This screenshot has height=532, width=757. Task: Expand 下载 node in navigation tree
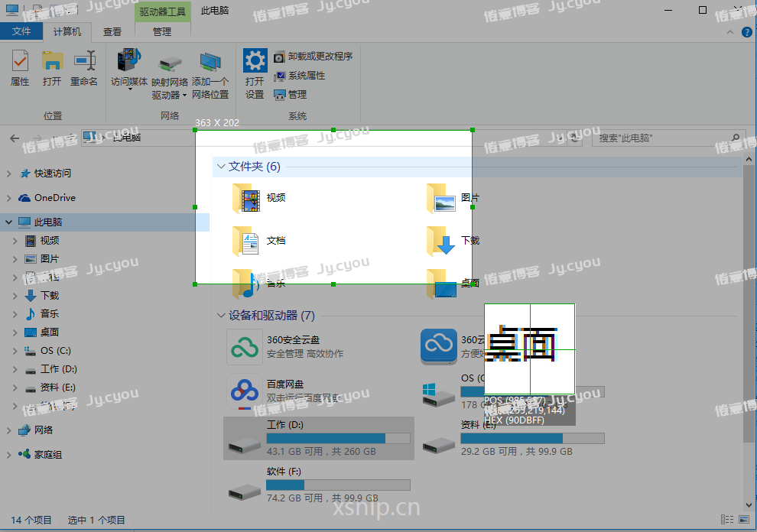pyautogui.click(x=15, y=296)
